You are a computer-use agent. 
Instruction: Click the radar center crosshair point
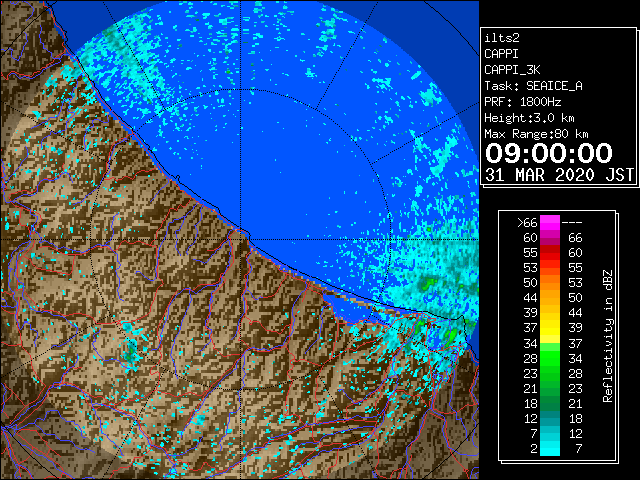coord(241,240)
